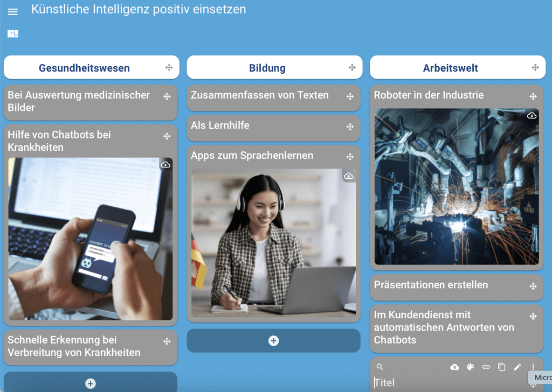Click move handle of 'Als Lernhilfe' card

coord(350,127)
